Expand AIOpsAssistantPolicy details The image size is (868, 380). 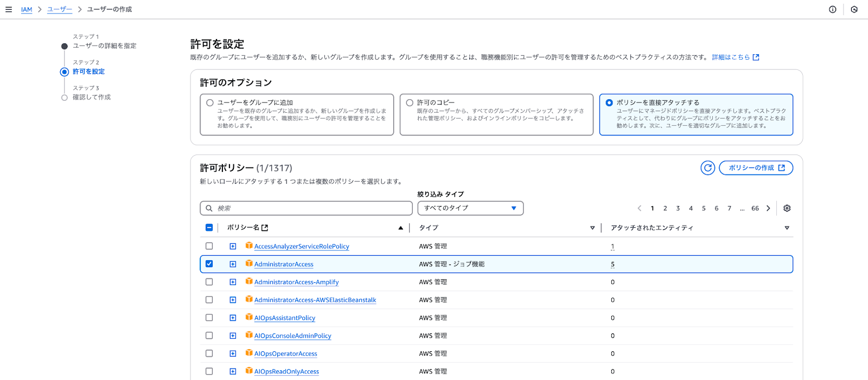tap(233, 318)
